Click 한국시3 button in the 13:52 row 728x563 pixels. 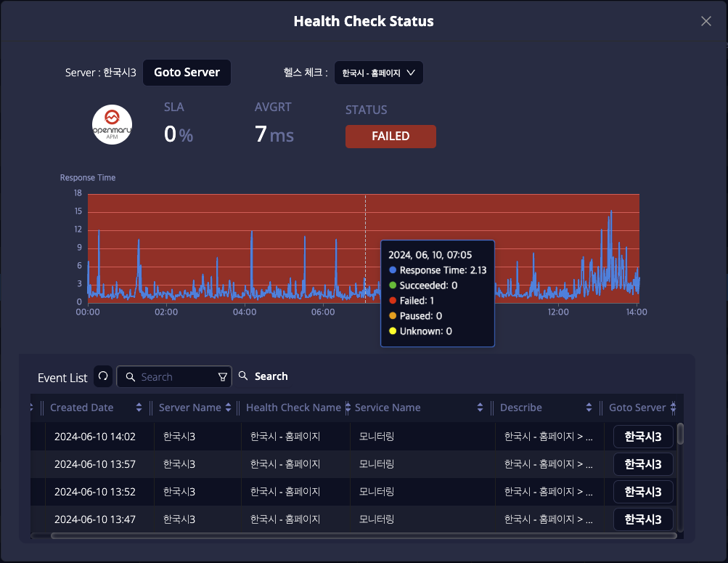point(643,492)
